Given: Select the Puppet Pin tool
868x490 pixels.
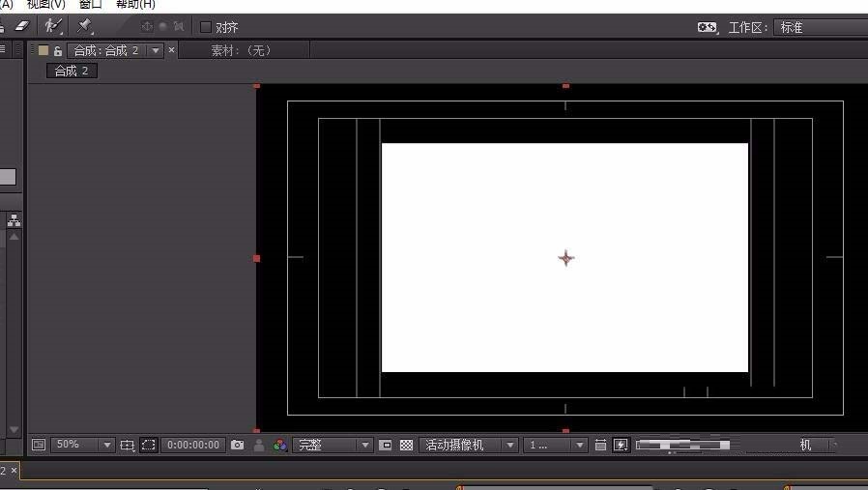Looking at the screenshot, I should tap(85, 26).
